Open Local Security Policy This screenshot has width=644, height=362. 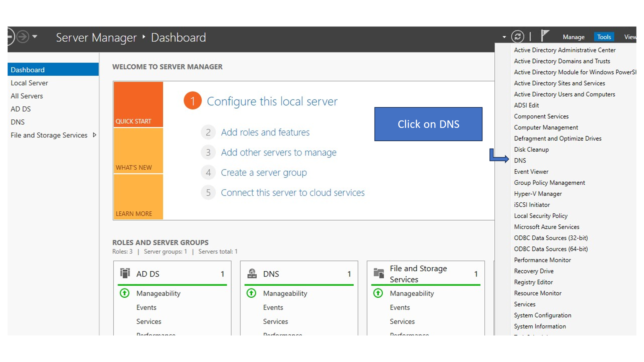point(540,216)
